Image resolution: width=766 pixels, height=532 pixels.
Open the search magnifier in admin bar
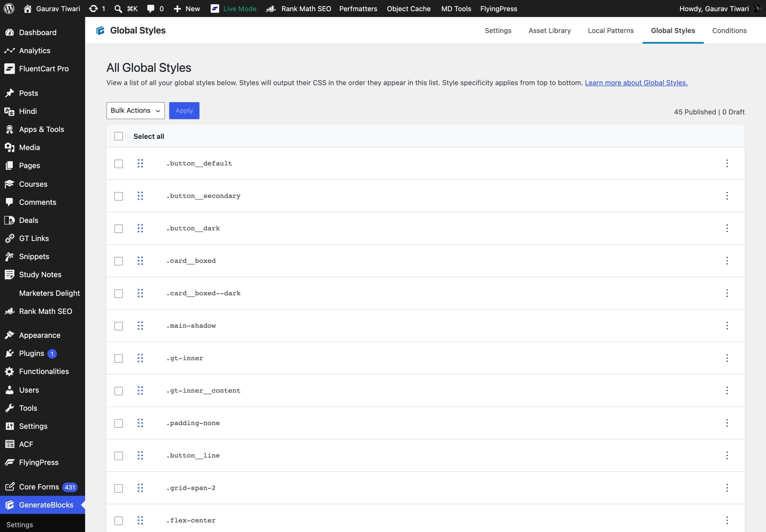[x=118, y=9]
